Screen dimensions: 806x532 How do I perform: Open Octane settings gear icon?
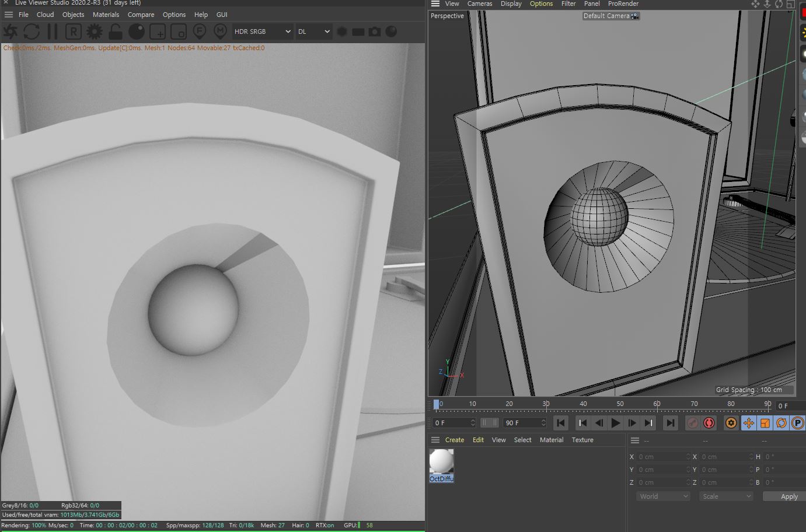(x=94, y=32)
